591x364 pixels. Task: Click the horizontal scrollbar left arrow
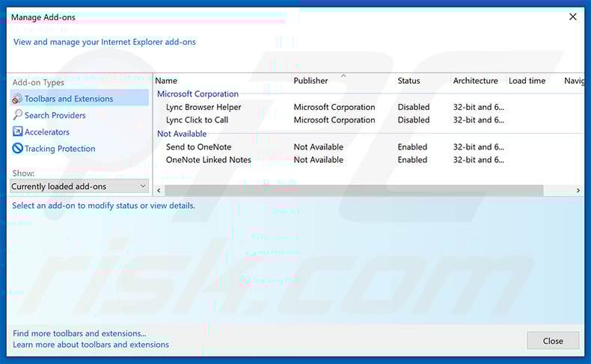tap(159, 191)
